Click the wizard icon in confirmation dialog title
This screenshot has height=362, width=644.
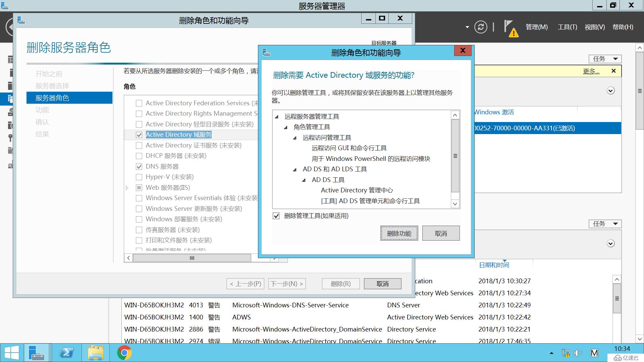click(266, 52)
